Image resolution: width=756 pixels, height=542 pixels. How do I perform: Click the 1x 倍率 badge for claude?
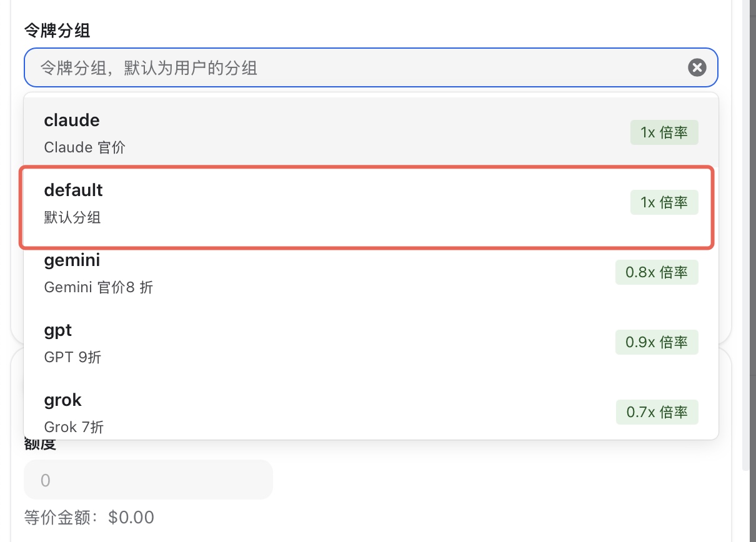point(664,132)
